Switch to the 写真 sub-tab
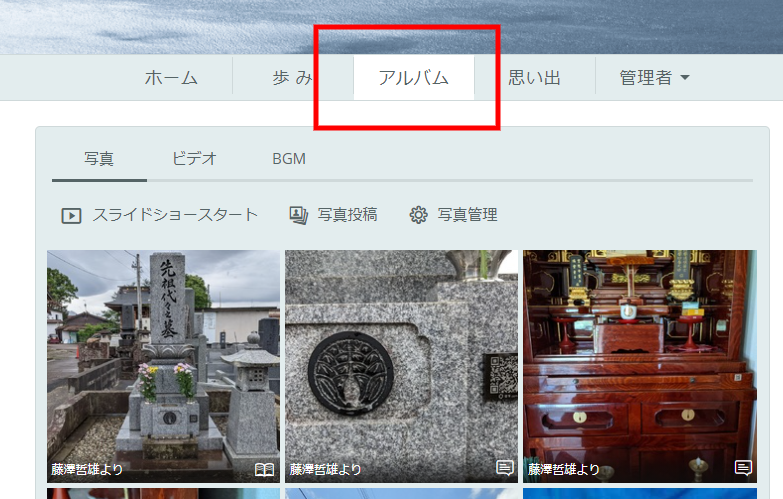The width and height of the screenshot is (783, 499). point(99,159)
